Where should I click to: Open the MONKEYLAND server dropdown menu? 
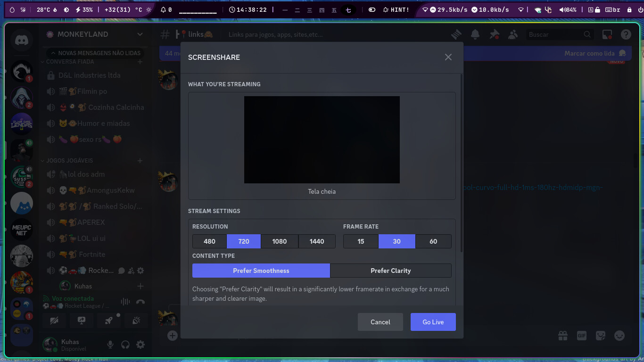[x=140, y=34]
